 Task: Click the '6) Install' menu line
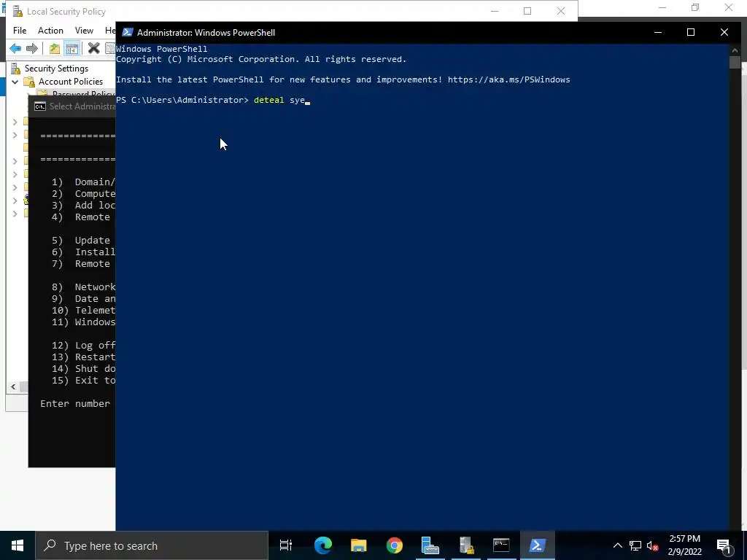[x=83, y=252]
